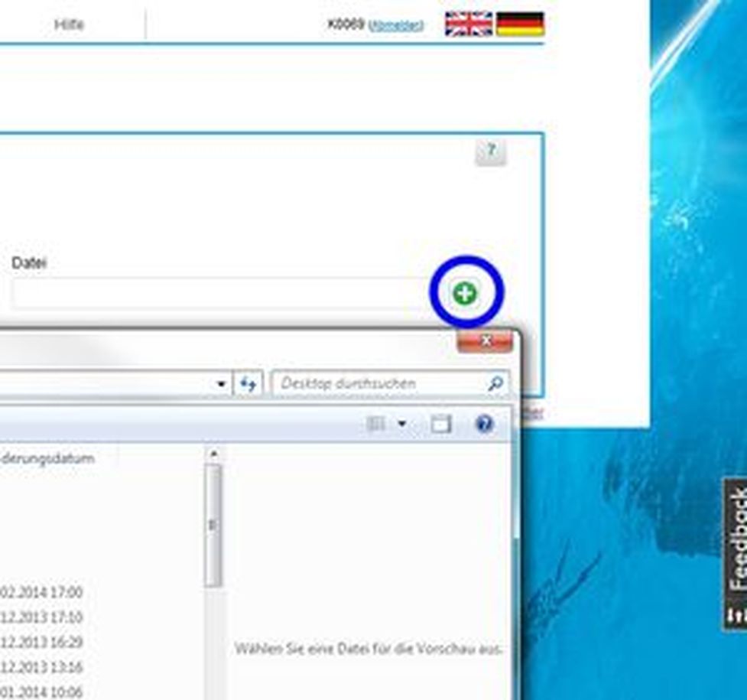
Task: Sort by the Änderungsdatum column header
Action: coord(47,459)
